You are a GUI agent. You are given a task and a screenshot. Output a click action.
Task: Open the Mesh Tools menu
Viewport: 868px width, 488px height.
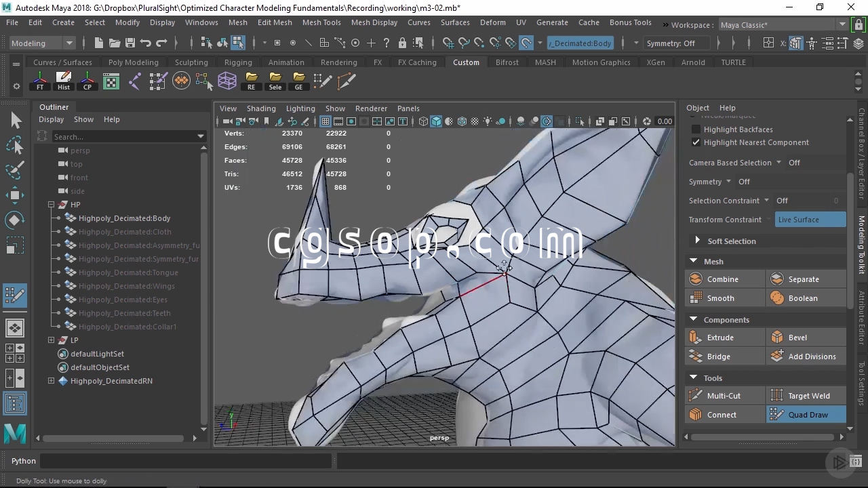click(x=321, y=22)
